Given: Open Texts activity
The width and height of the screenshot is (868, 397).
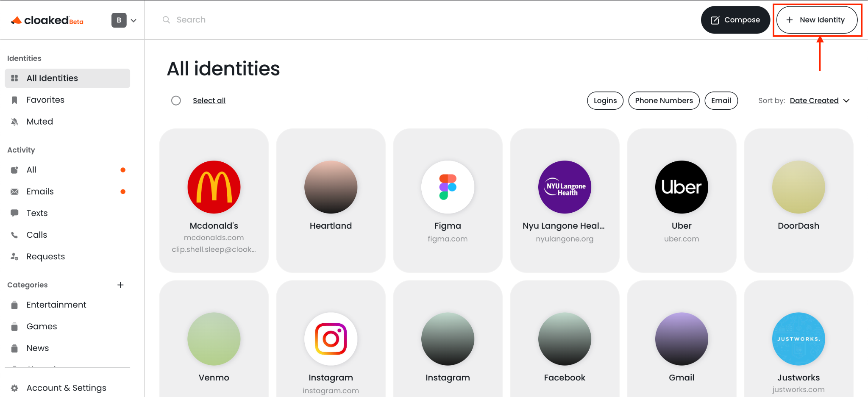Looking at the screenshot, I should [67, 213].
